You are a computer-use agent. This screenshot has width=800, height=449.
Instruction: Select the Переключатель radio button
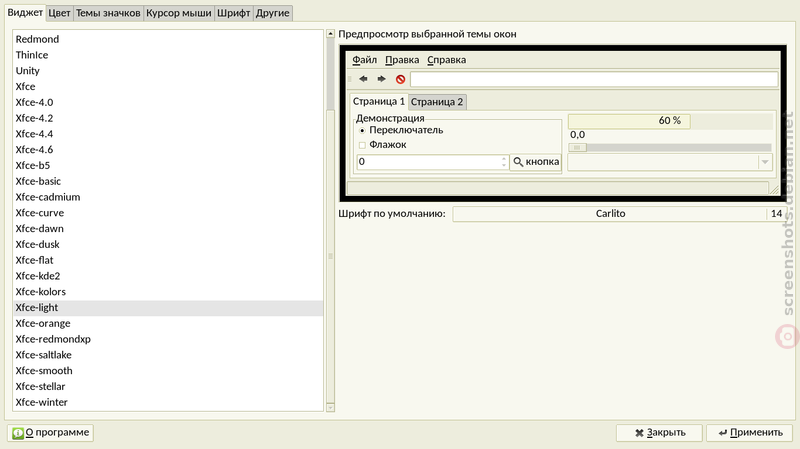[362, 131]
